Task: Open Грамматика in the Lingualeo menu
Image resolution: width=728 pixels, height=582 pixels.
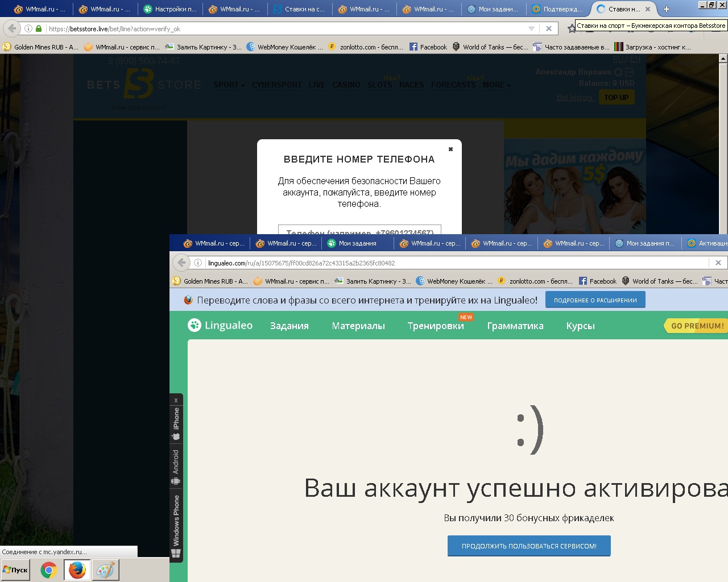Action: [515, 326]
